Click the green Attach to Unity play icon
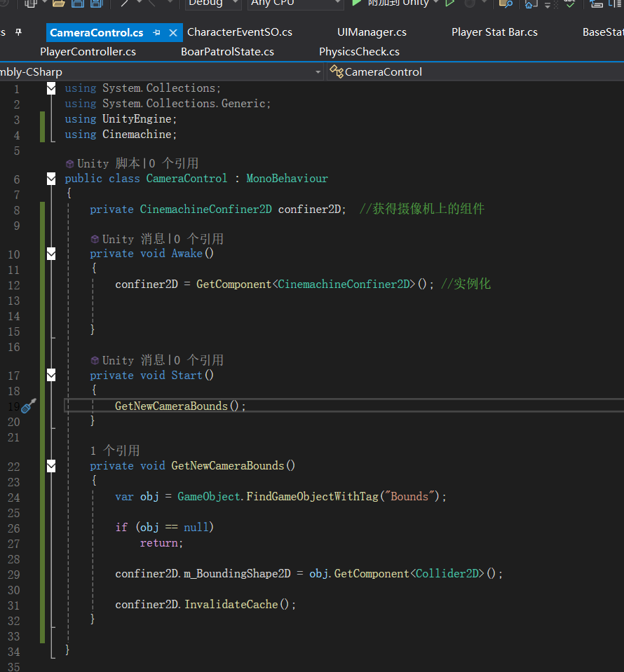The width and height of the screenshot is (624, 672). tap(356, 3)
